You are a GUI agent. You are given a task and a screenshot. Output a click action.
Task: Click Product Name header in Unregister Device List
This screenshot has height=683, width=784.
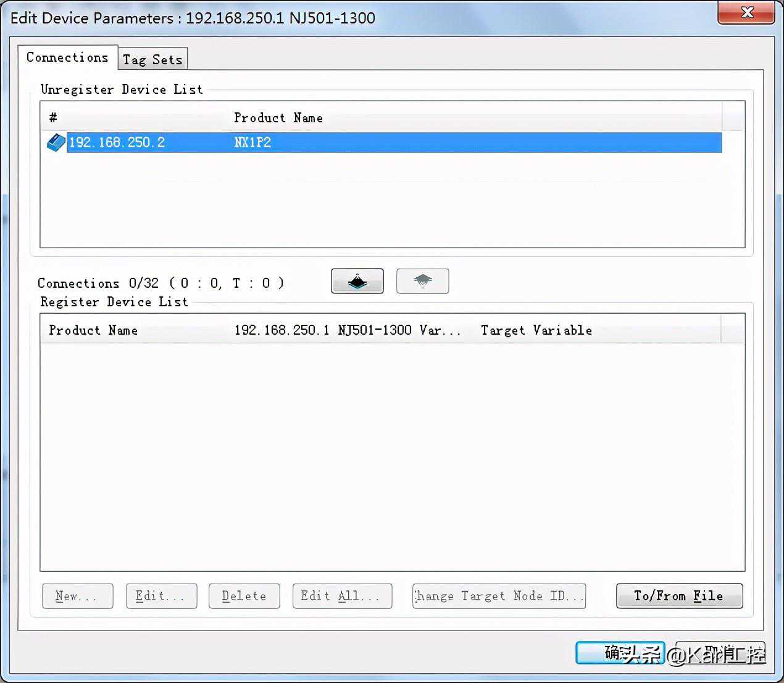point(278,117)
